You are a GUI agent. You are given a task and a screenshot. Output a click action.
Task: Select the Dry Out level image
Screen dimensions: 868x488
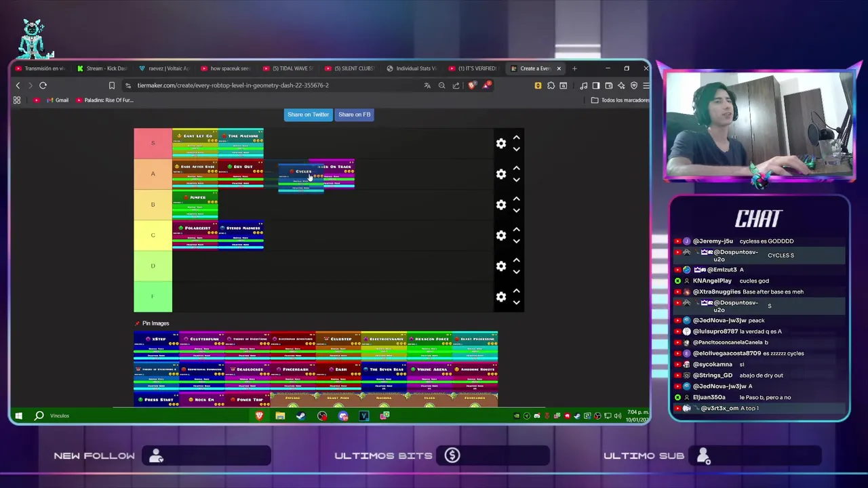point(241,174)
